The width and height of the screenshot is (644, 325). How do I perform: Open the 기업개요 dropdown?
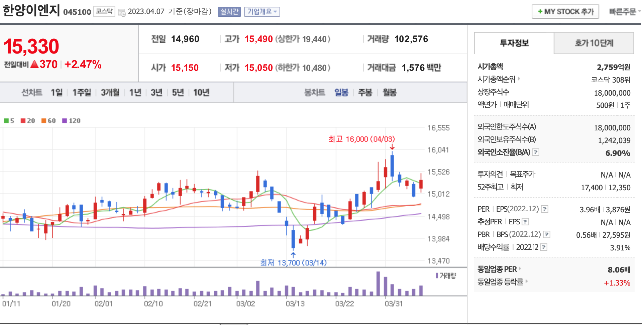coord(262,12)
